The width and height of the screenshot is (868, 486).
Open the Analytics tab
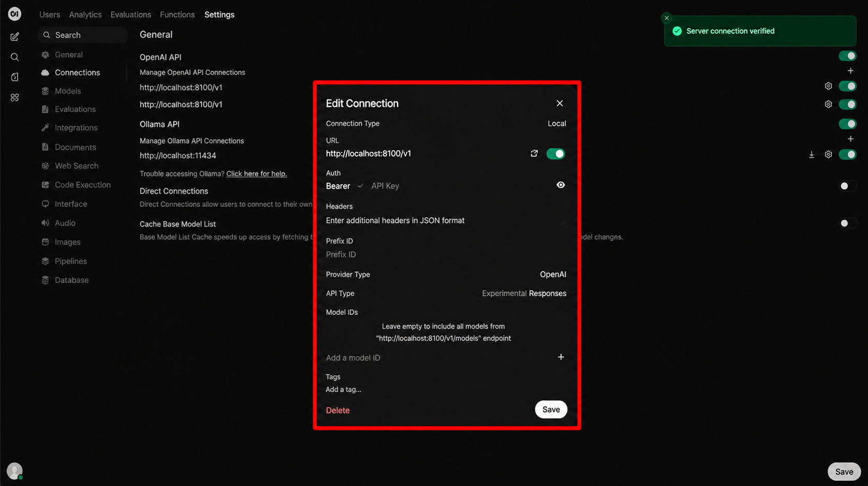pos(85,15)
